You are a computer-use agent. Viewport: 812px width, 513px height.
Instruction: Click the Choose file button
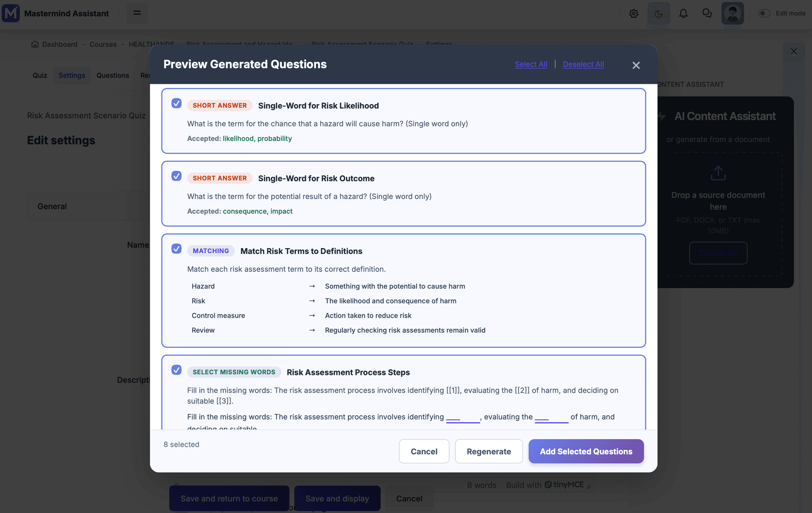coord(718,253)
